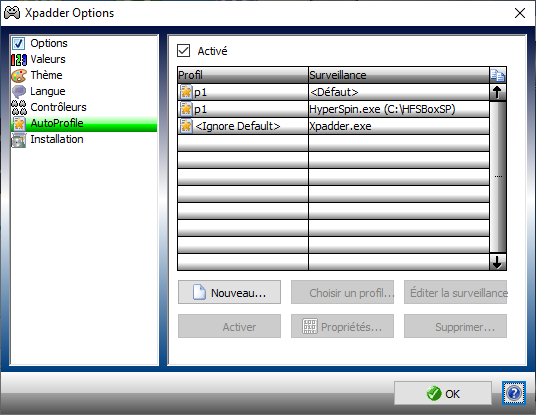
Task: Click the Nouveau... button
Action: (x=229, y=292)
